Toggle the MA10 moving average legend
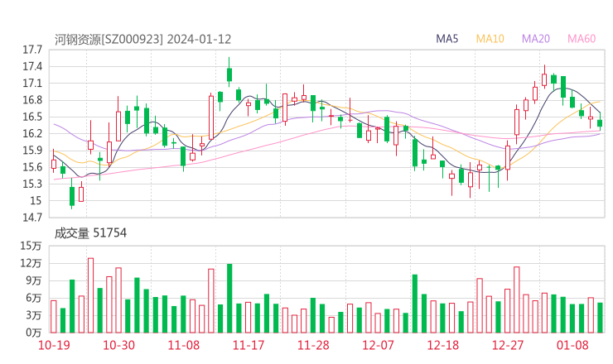Screen dimensions: 613x364 pyautogui.click(x=490, y=39)
